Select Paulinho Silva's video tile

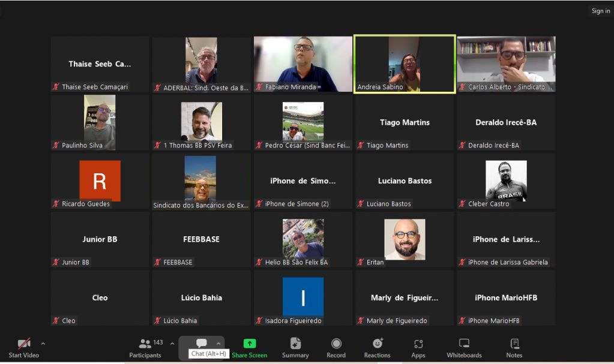pos(100,122)
